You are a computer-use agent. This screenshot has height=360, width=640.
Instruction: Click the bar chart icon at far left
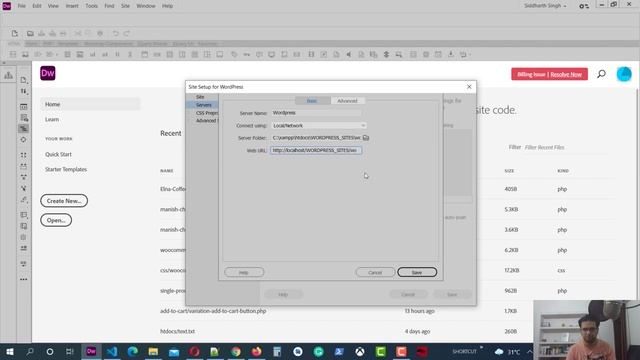[8, 75]
